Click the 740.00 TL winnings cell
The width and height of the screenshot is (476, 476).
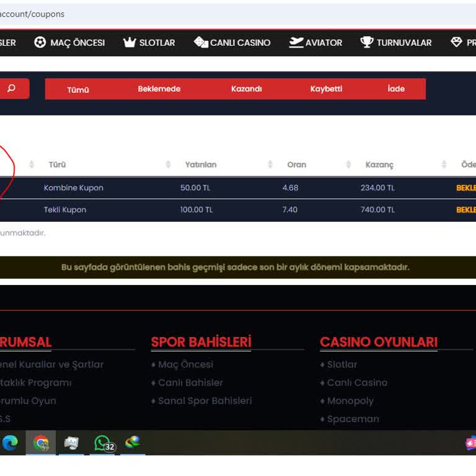coord(377,209)
